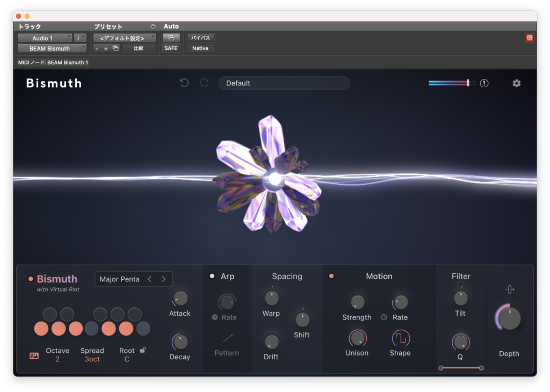Image resolution: width=550 pixels, height=392 pixels.
Task: Disable the Motion section toggle
Action: tap(331, 276)
